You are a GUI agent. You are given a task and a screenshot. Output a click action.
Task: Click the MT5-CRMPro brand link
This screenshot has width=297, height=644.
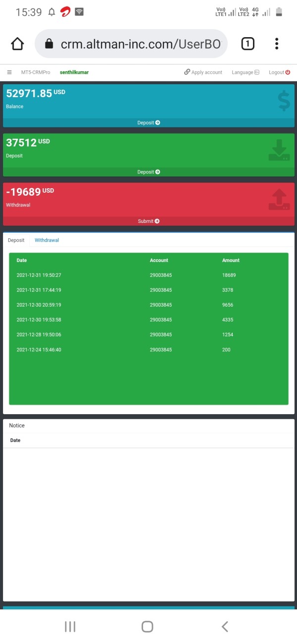[36, 72]
